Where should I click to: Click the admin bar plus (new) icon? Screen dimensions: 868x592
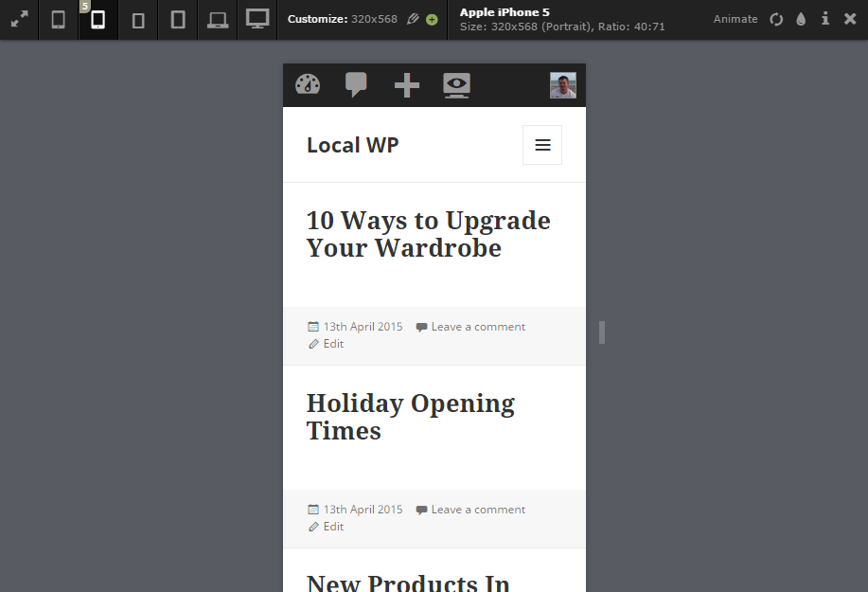click(407, 85)
